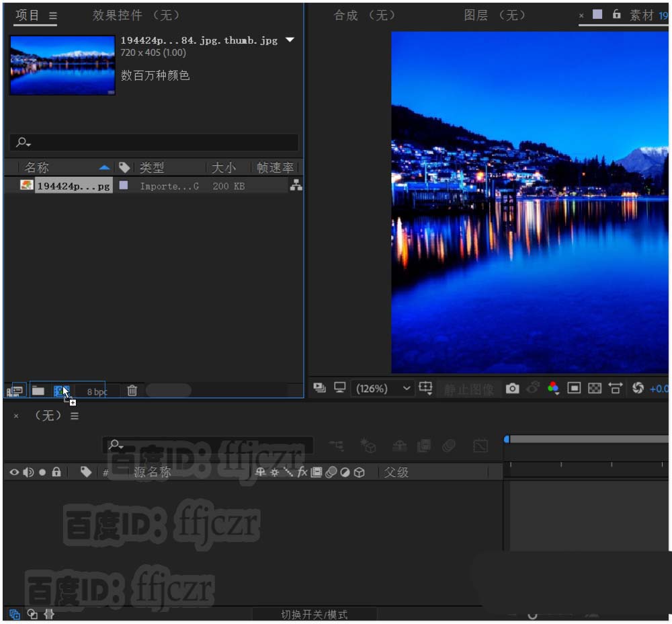Viewport: 672px width, 624px height.
Task: Click the timeline search field
Action: click(x=208, y=444)
